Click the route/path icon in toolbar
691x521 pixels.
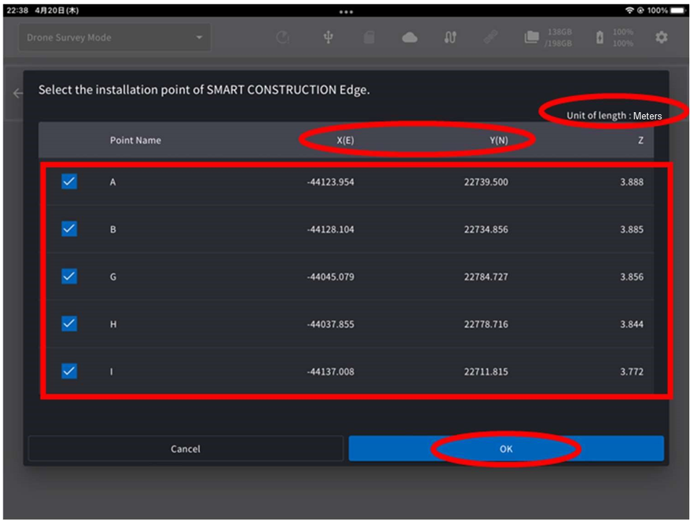coord(450,37)
